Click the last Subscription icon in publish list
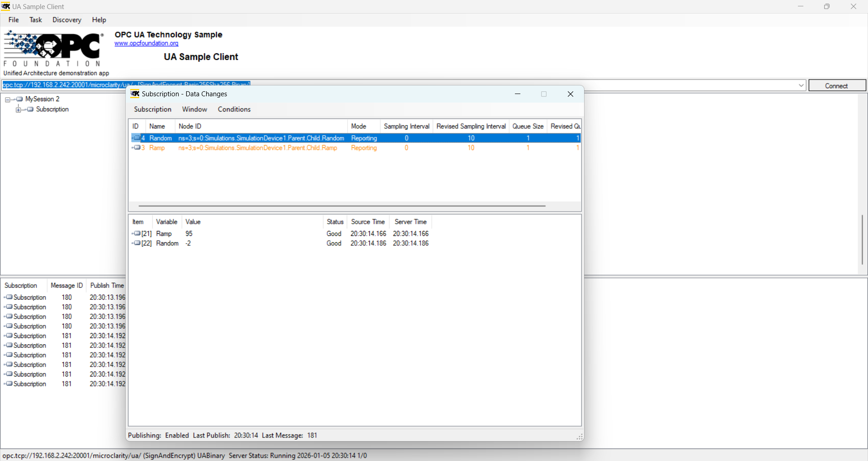The image size is (868, 461). [8, 383]
